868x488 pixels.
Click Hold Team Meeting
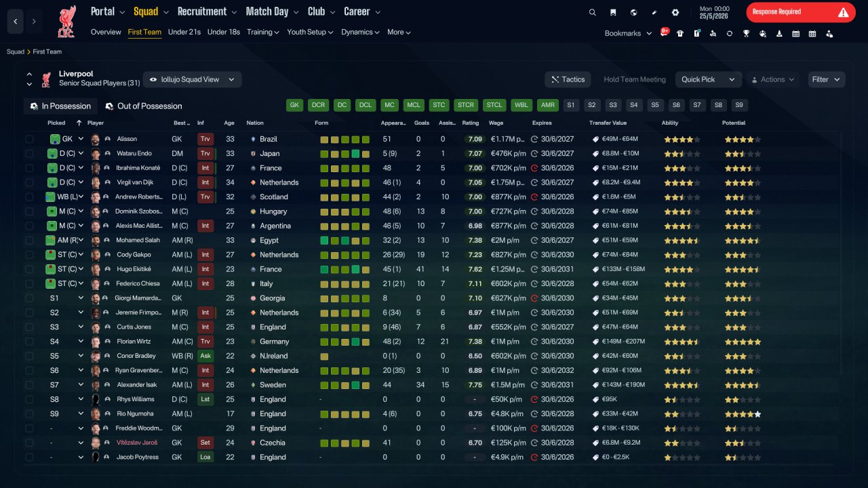click(x=635, y=79)
